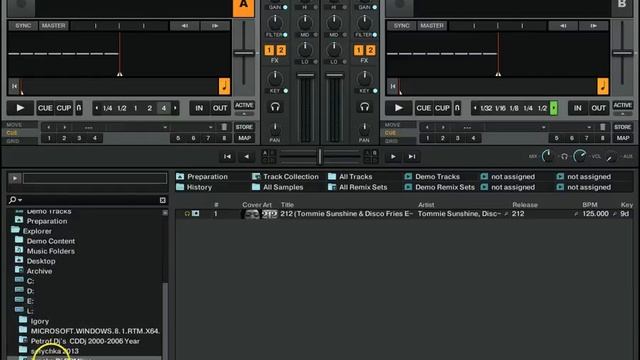Viewport: 640px width, 360px height.
Task: Toggle ACTIVE loop on Deck A
Action: coord(244,106)
